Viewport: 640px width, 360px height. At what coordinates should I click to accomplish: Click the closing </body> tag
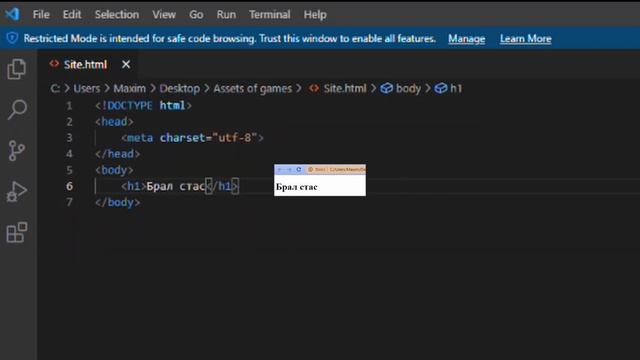tap(118, 202)
